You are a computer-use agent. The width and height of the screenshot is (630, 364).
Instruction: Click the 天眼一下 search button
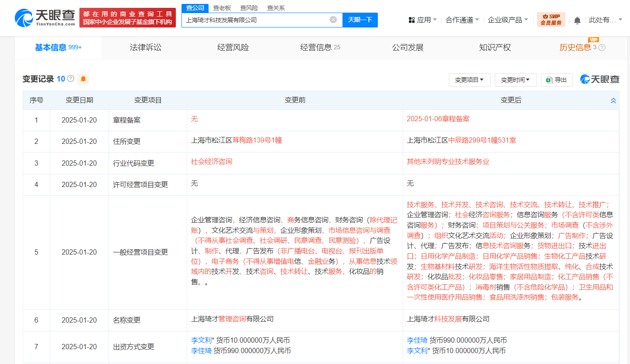point(360,20)
